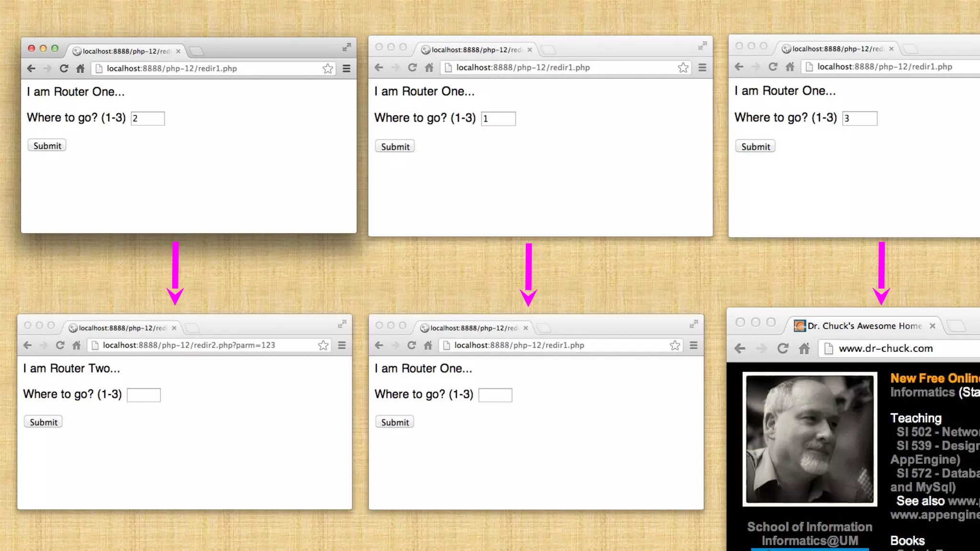Image resolution: width=980 pixels, height=551 pixels.
Task: Click input field containing 1
Action: [498, 119]
